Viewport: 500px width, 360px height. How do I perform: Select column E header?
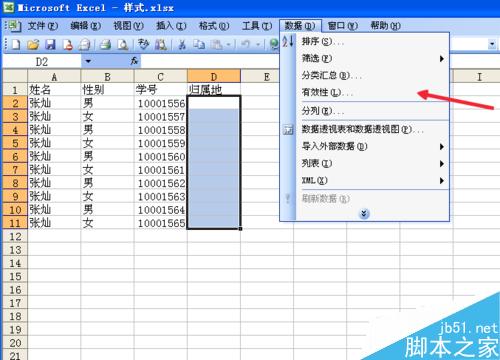click(x=260, y=77)
